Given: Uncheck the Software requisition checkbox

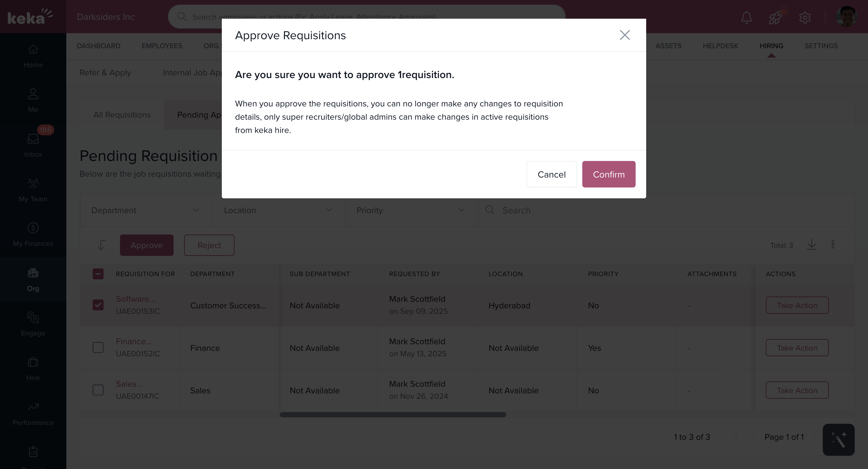Looking at the screenshot, I should 98,305.
